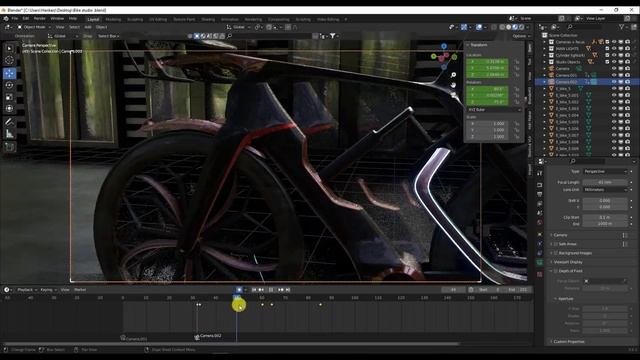This screenshot has width=640, height=360.
Task: Open viewport Options button
Action: coord(521,36)
